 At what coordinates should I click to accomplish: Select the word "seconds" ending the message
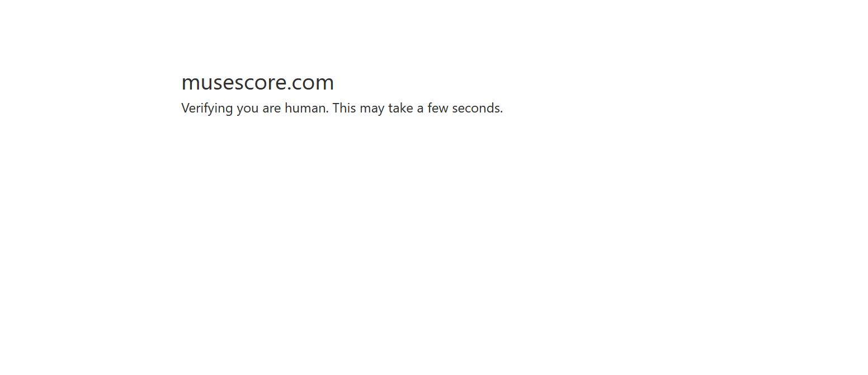(x=476, y=107)
